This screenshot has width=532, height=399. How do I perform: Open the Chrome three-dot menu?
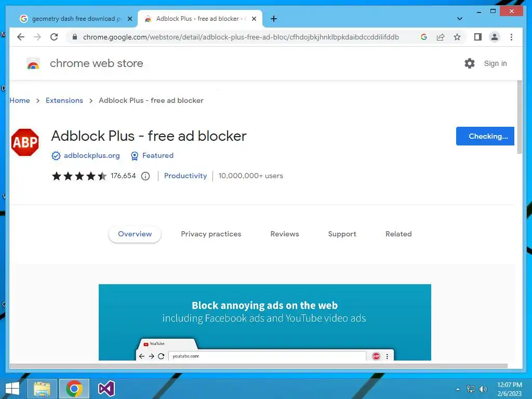coord(511,37)
